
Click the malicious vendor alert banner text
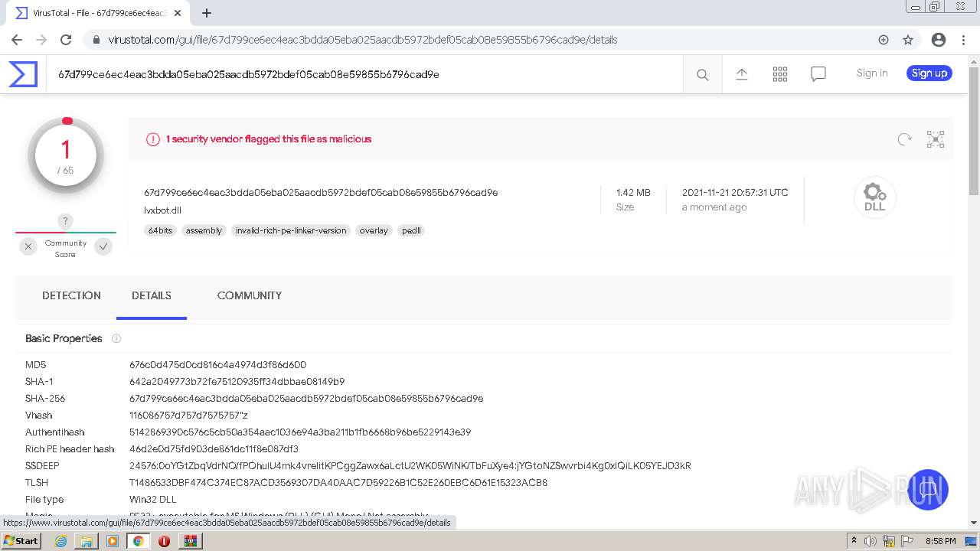tap(269, 139)
